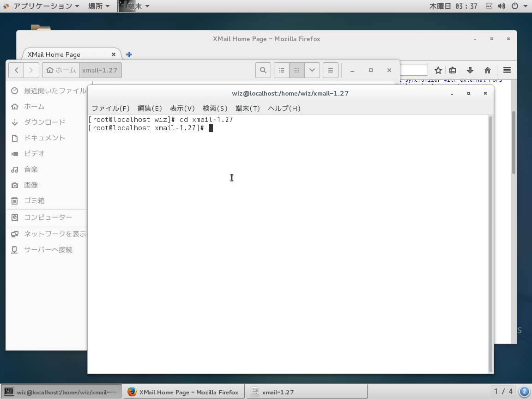Bookmark this page with the star icon
532x399 pixels.
pos(438,70)
